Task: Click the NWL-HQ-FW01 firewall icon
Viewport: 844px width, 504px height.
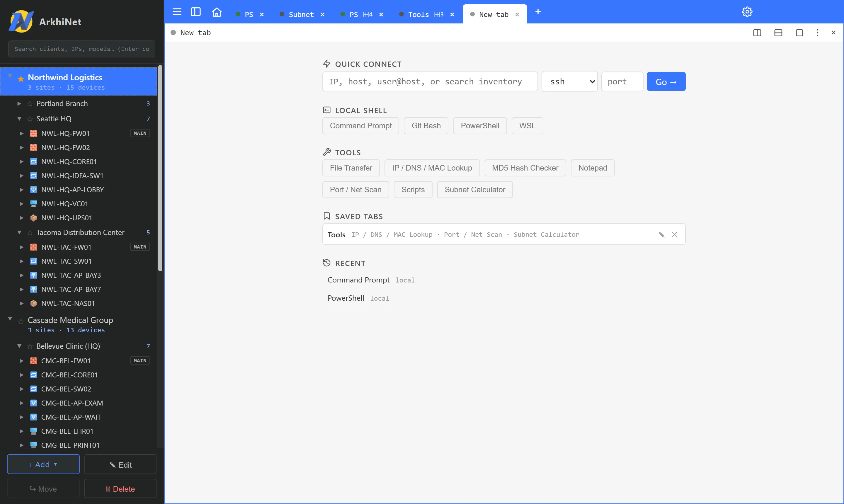Action: (33, 133)
